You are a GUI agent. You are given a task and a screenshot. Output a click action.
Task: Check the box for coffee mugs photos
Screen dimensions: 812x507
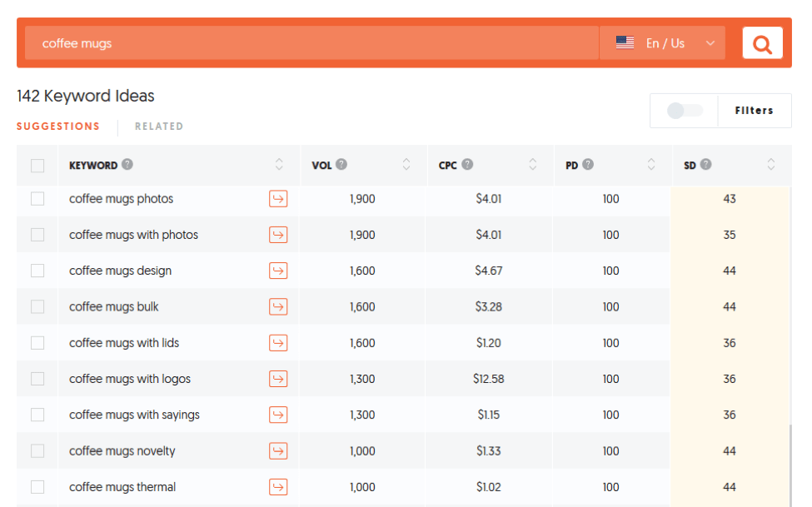click(37, 199)
